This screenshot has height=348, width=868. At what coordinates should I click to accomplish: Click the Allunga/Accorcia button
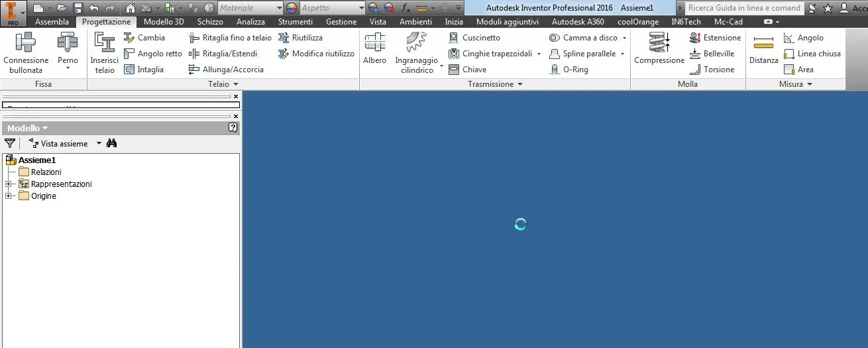pos(226,70)
